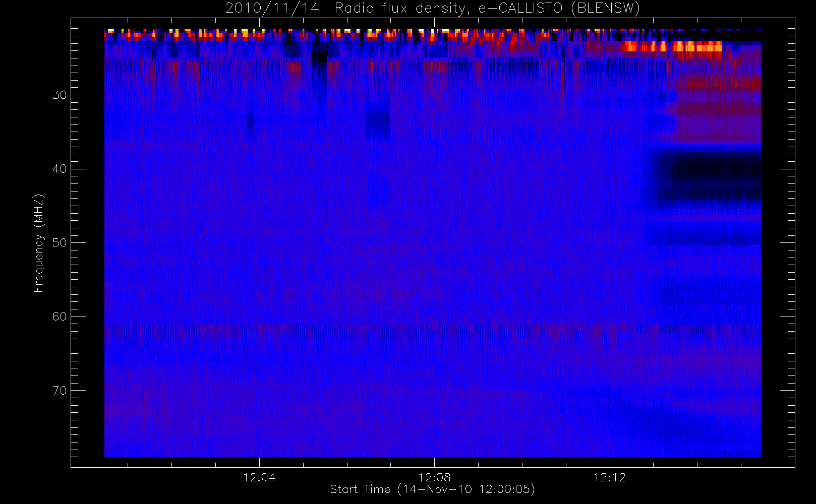Screen dimensions: 816x504
Task: Click the 12:08 time tick label
Action: 434,477
